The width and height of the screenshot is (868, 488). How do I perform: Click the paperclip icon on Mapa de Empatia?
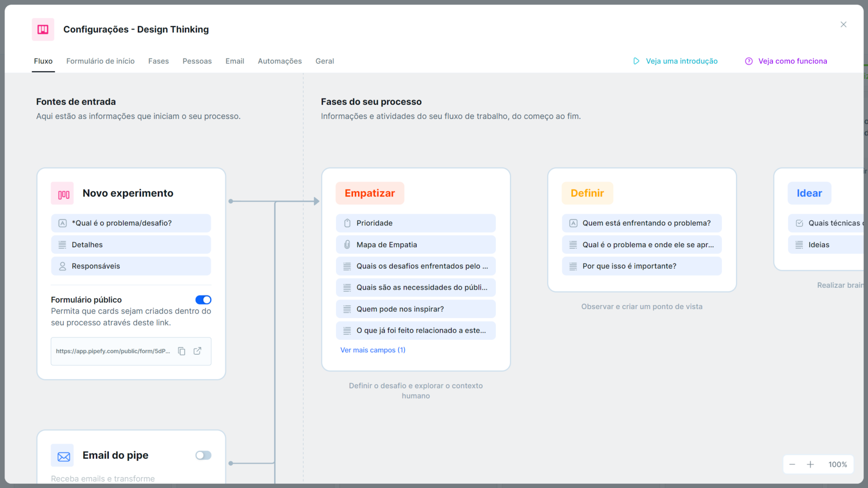click(347, 244)
